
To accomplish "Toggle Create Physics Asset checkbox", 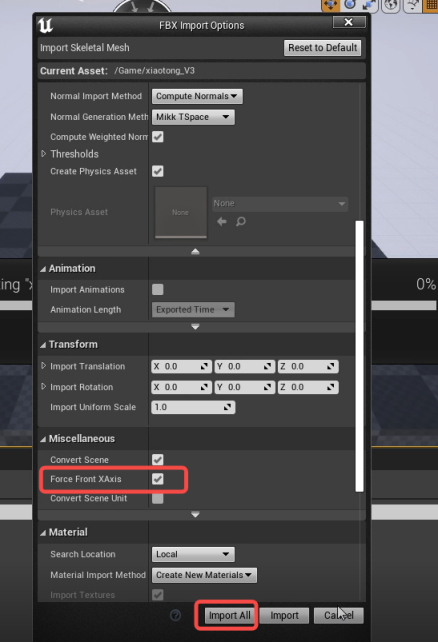I will tap(158, 171).
